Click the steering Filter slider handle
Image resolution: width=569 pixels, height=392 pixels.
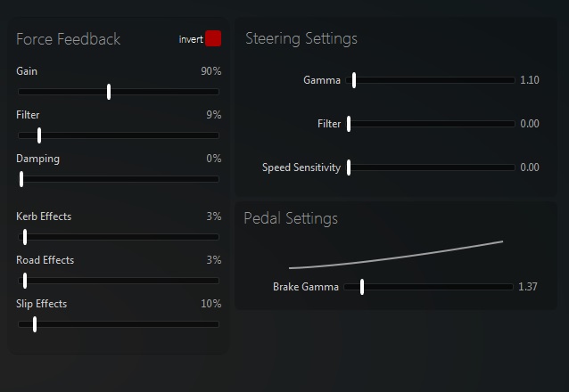click(x=349, y=124)
